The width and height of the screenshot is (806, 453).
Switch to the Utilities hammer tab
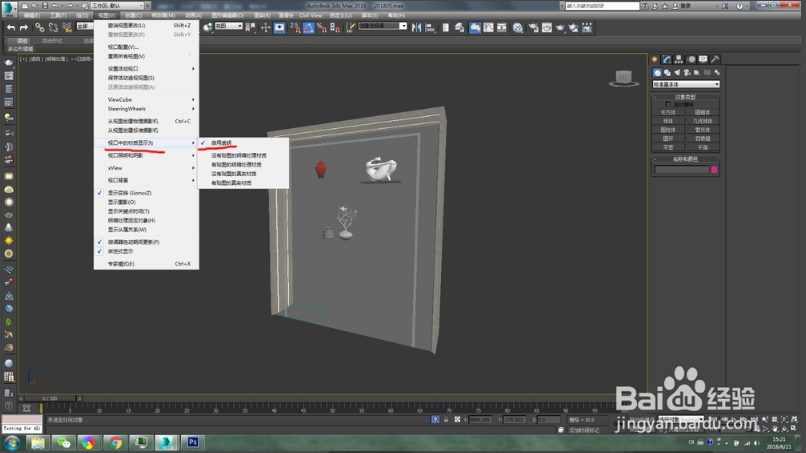(715, 59)
